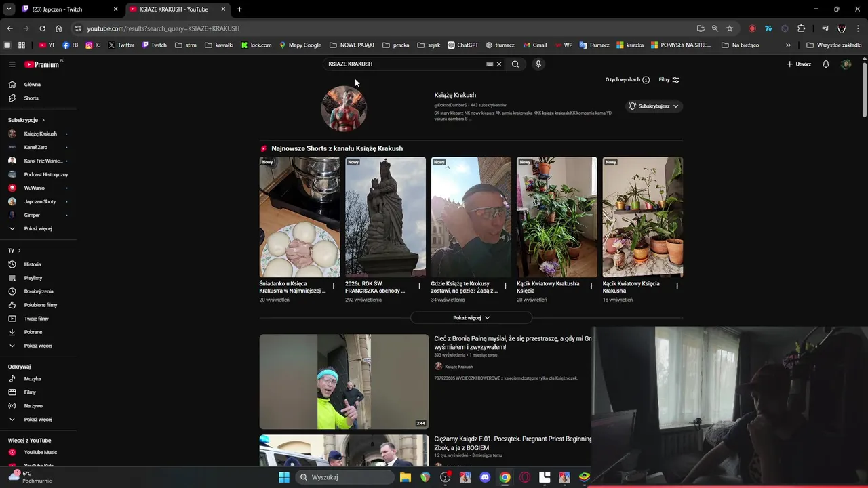The image size is (868, 488).
Task: Bookmark this page with the star icon
Action: click(730, 28)
